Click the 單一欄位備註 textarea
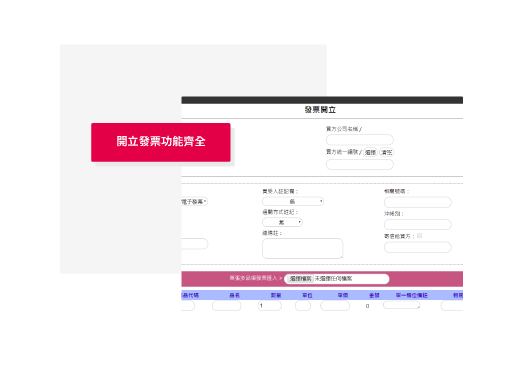The image size is (523, 368). pos(402,305)
